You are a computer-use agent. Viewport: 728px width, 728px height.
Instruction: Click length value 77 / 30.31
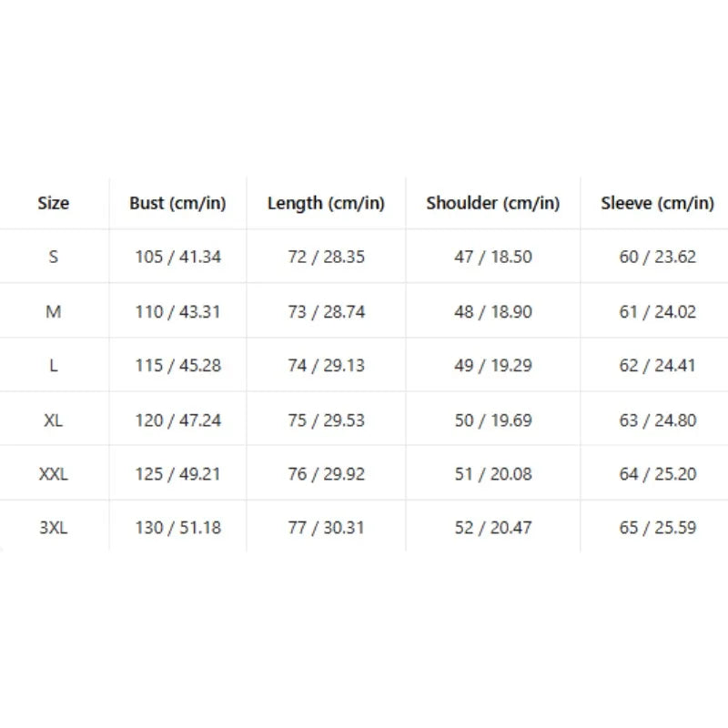(x=327, y=528)
